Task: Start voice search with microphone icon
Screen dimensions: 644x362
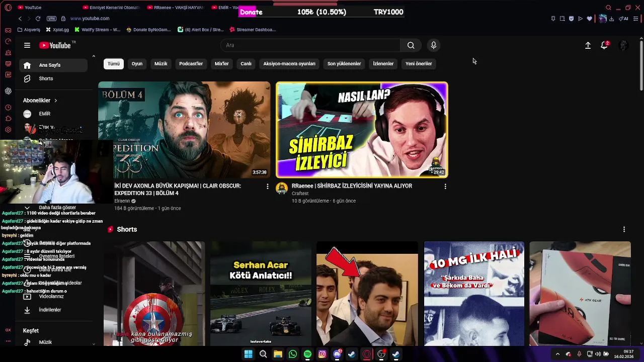Action: [434, 45]
